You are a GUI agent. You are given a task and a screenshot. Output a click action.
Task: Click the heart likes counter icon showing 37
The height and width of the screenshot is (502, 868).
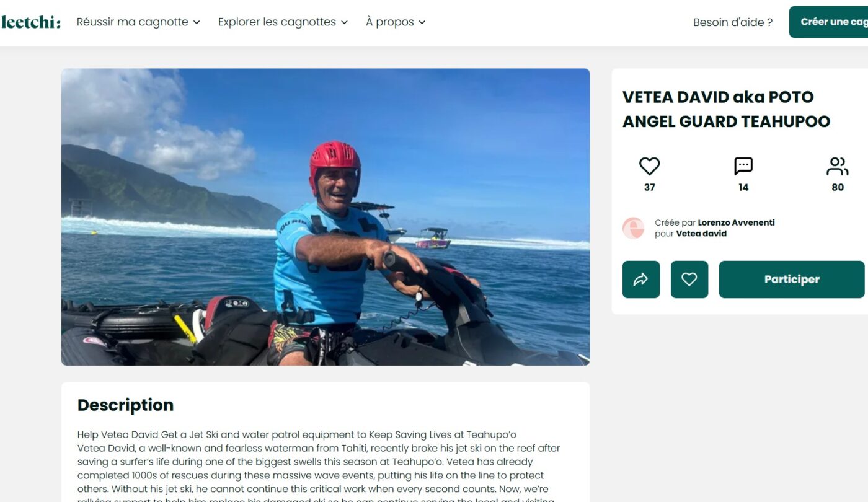click(x=649, y=166)
